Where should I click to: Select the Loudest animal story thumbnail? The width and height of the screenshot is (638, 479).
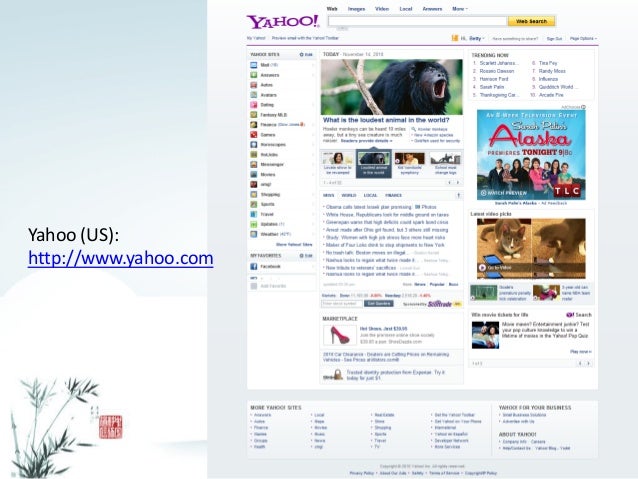[x=374, y=164]
